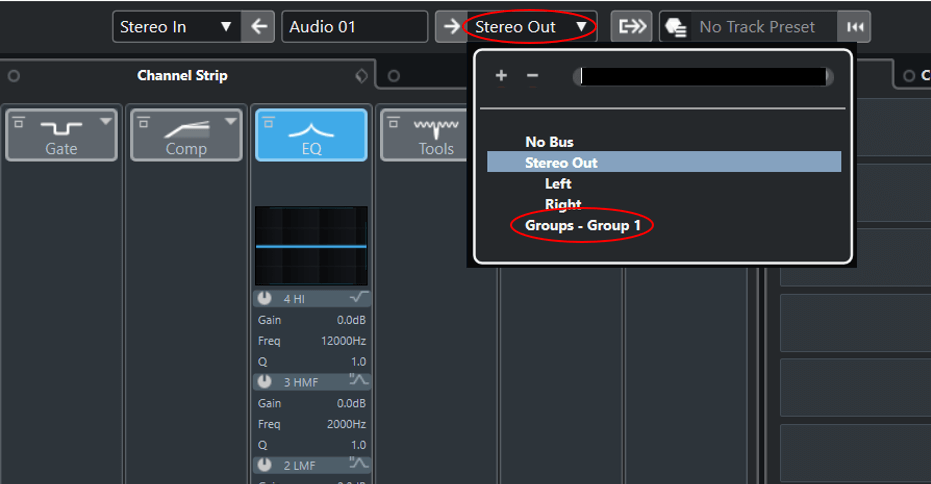931x484 pixels.
Task: Click the Gate module in channel strip
Action: pos(61,136)
